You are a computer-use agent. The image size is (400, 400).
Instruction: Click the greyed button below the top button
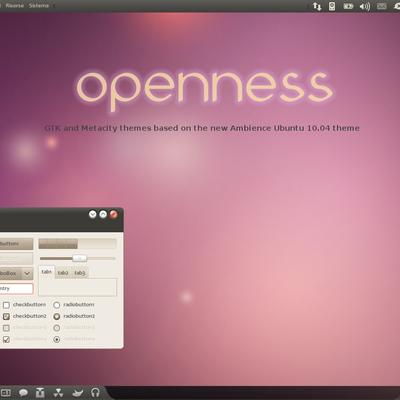[16, 259]
